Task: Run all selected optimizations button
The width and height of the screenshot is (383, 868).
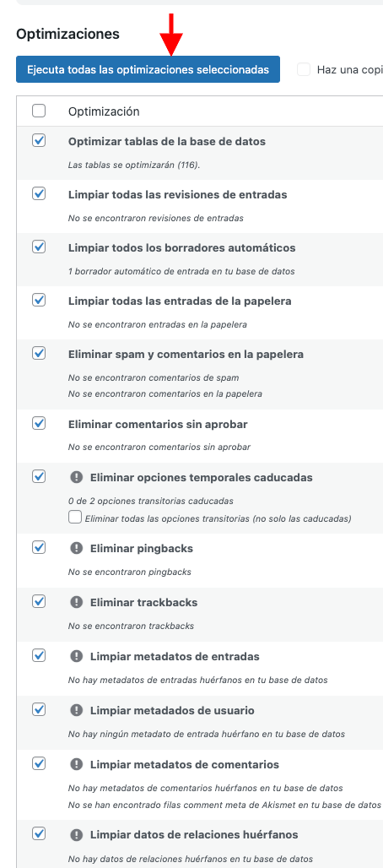Action: (x=148, y=70)
